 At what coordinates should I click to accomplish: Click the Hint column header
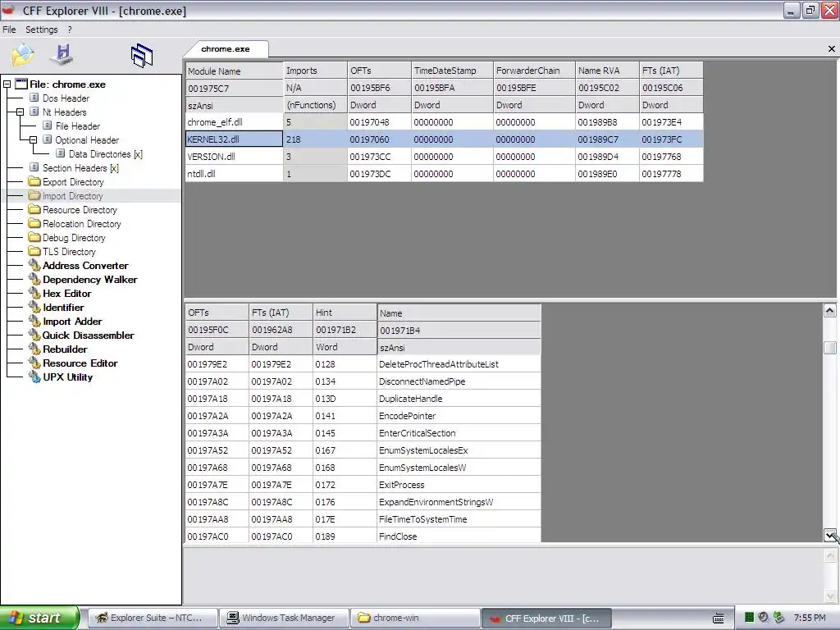click(345, 313)
